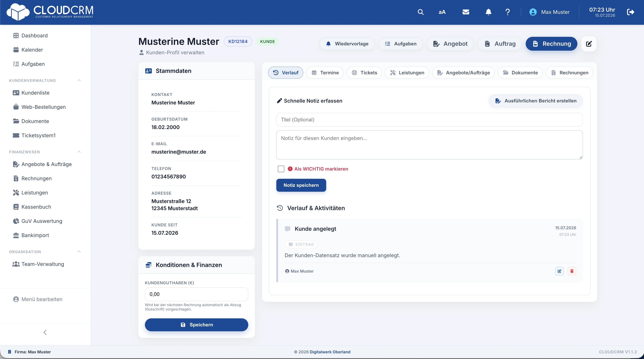The width and height of the screenshot is (644, 359).
Task: Delete the 'Kunde angelegt' entry
Action: [572, 271]
